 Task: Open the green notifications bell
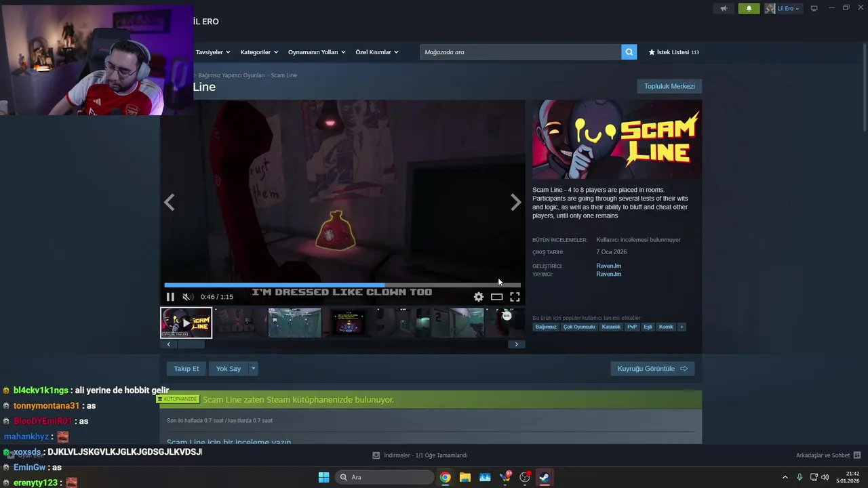click(x=749, y=8)
